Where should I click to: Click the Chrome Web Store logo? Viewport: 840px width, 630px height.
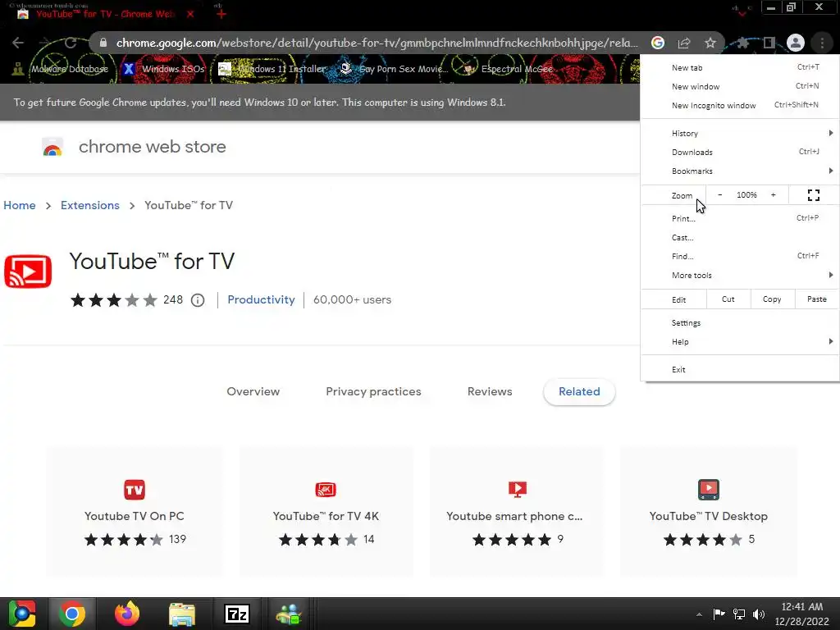click(52, 147)
